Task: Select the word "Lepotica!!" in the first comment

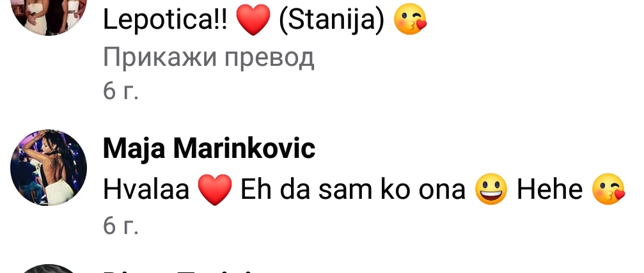Action: click(165, 21)
